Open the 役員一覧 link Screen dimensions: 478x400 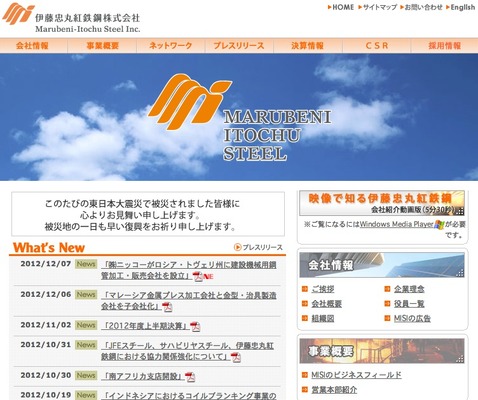click(409, 304)
